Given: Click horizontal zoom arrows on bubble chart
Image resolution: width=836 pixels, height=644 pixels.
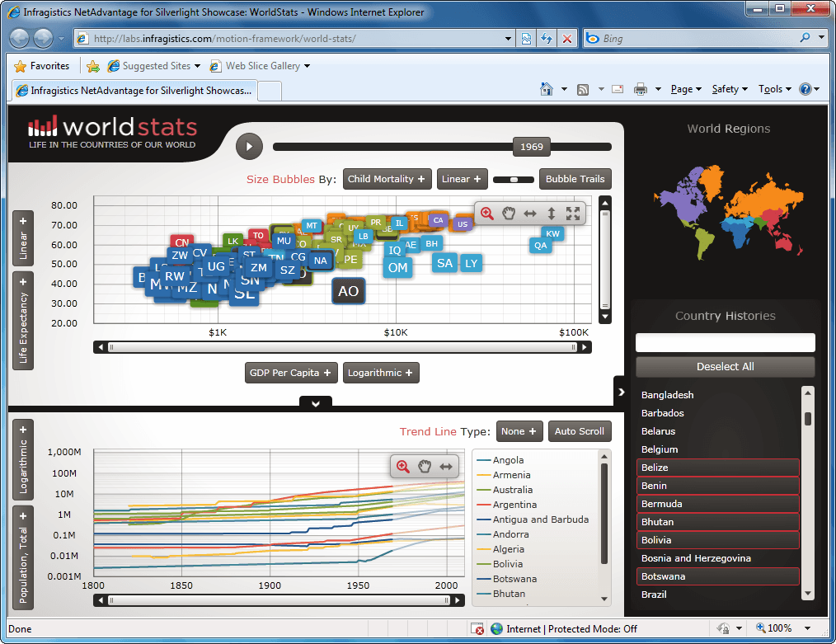Looking at the screenshot, I should tap(530, 214).
